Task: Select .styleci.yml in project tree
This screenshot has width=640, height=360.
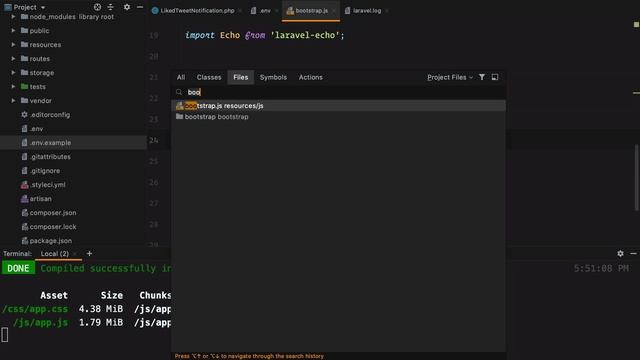Action: pos(47,184)
